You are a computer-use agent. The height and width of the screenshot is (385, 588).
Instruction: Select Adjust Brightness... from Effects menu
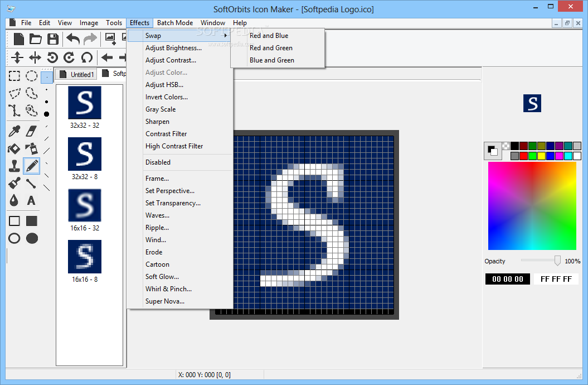(179, 48)
